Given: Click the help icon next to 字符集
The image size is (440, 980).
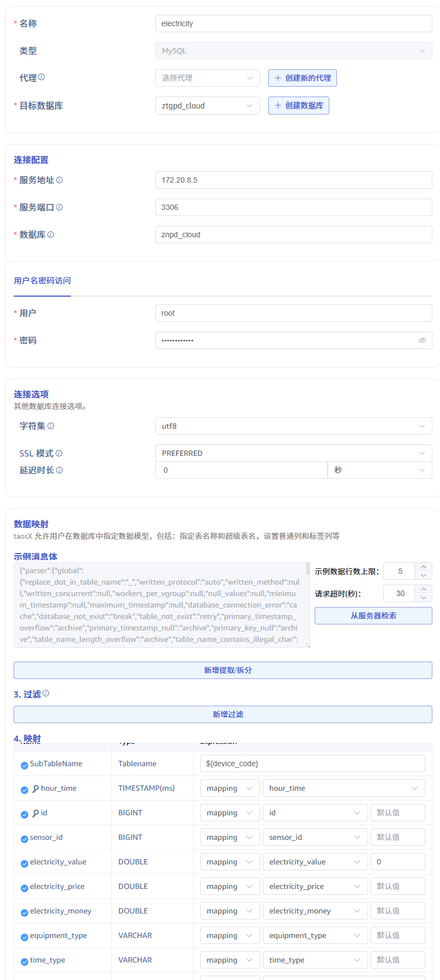Looking at the screenshot, I should coord(51,426).
